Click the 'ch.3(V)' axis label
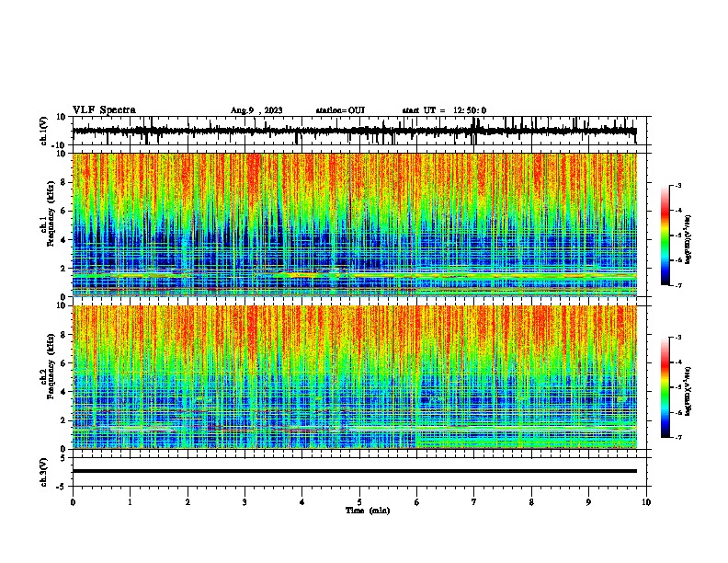The width and height of the screenshot is (728, 563). coord(43,472)
